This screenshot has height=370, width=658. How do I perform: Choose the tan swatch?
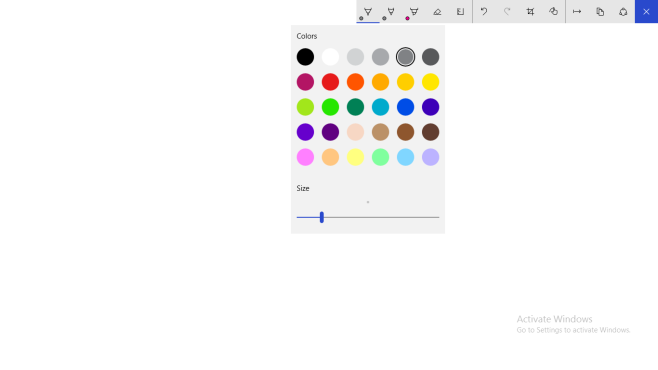(x=381, y=132)
